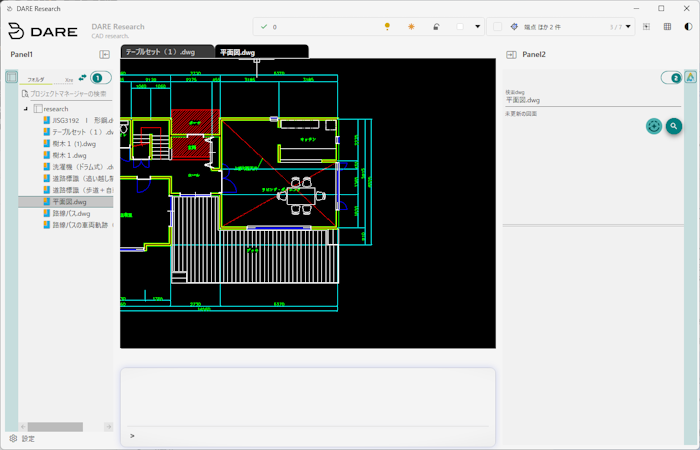Select the research folder in tree
The image size is (700, 450).
point(56,109)
